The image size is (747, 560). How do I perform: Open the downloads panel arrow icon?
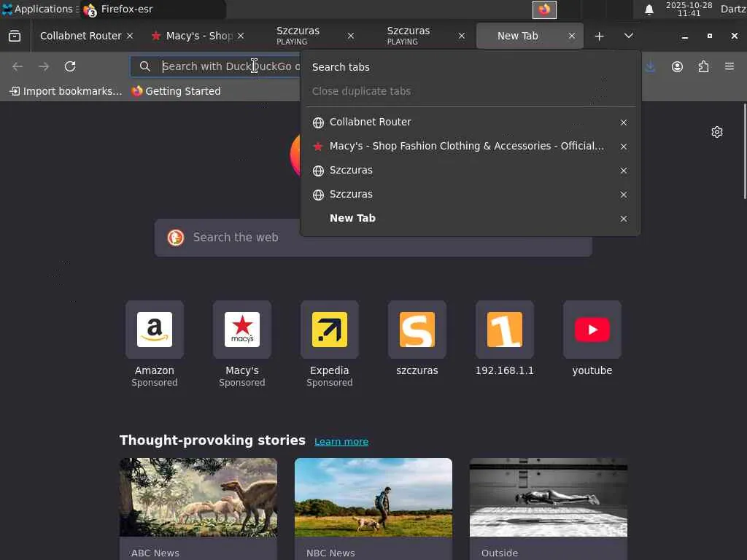click(x=650, y=66)
